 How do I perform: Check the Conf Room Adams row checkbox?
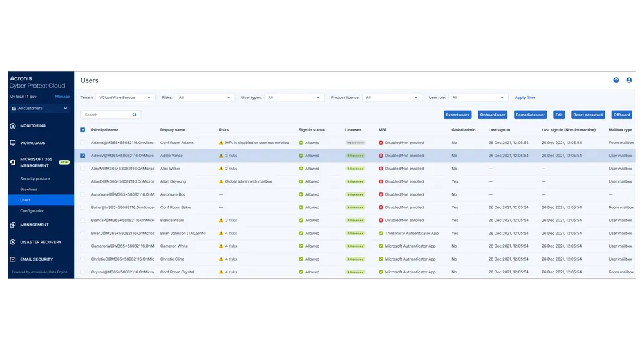(82, 143)
